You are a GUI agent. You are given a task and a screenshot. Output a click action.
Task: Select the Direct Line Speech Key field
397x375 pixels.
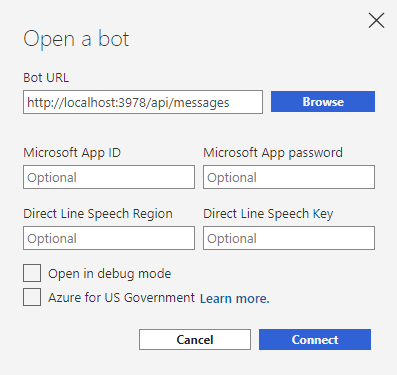[289, 238]
